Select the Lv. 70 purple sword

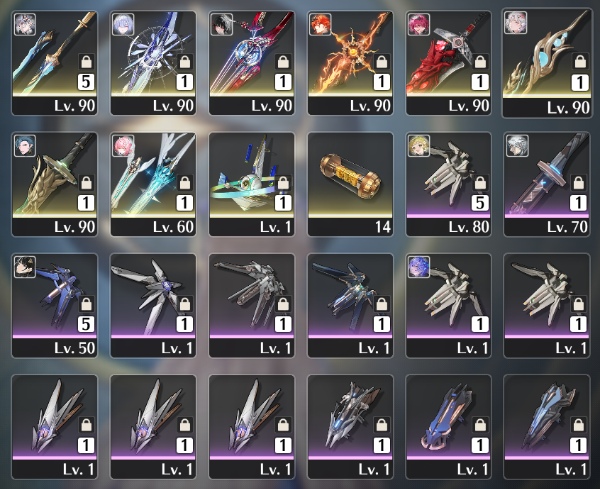tap(547, 184)
